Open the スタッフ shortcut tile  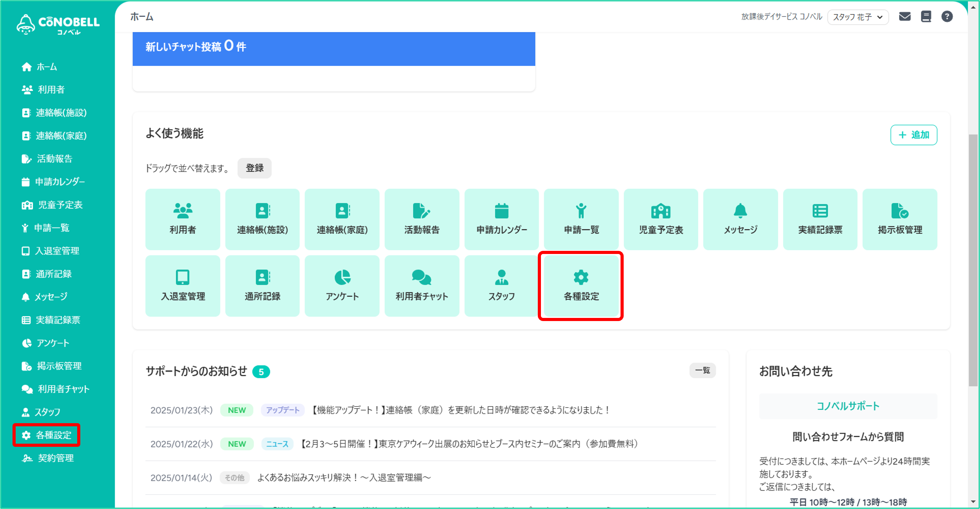coord(501,286)
